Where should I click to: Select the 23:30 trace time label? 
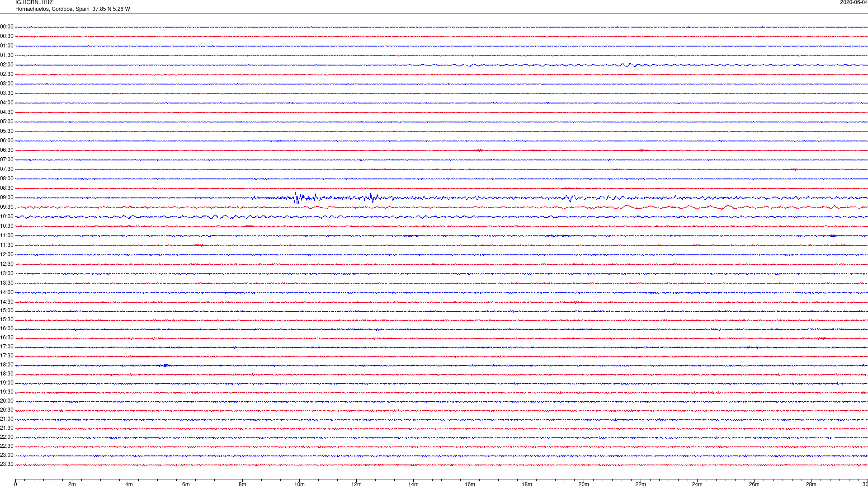[x=7, y=464]
